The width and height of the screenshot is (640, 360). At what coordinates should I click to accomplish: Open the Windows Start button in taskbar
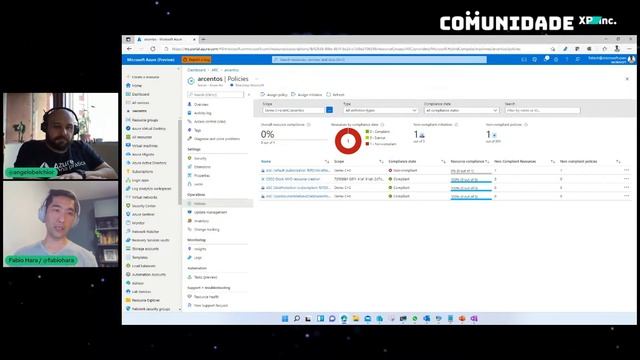285,318
